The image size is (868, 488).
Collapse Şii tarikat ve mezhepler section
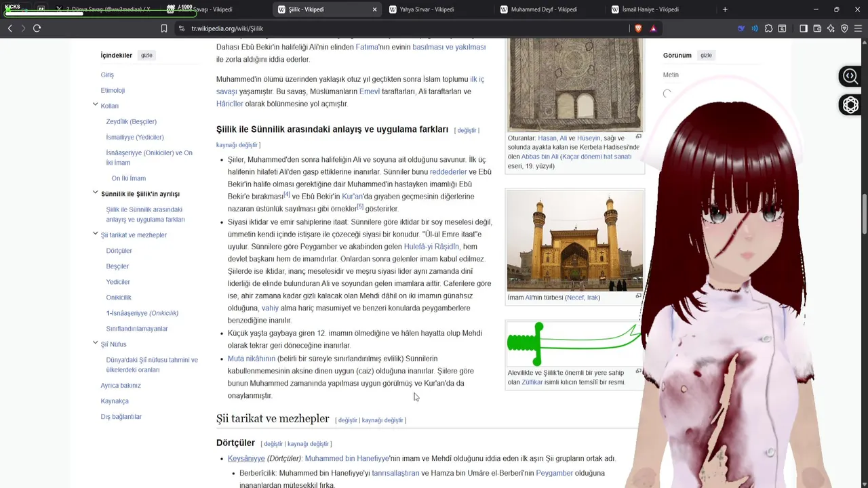95,235
